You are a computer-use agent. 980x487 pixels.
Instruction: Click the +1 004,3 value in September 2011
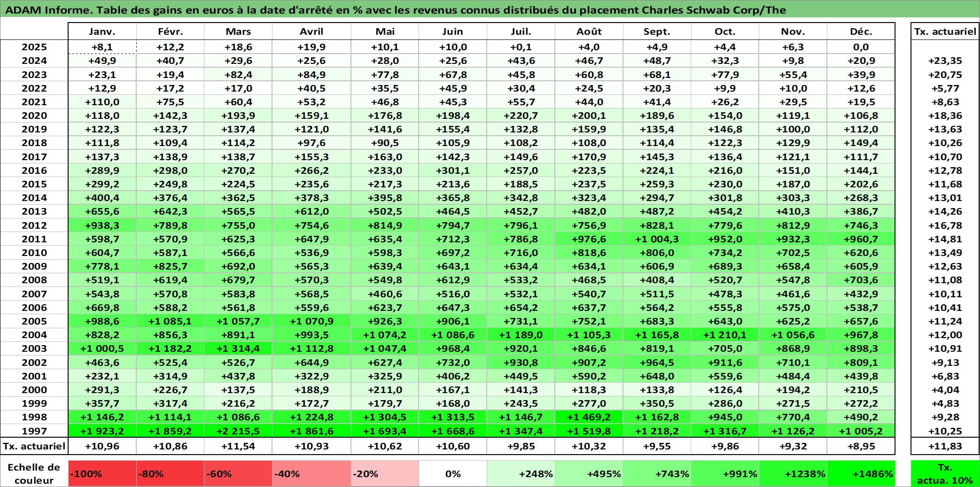[657, 239]
